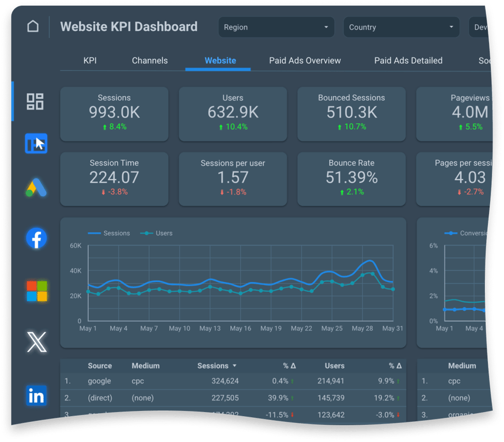Click cpc in the left table
504x442 pixels.
[138, 382]
